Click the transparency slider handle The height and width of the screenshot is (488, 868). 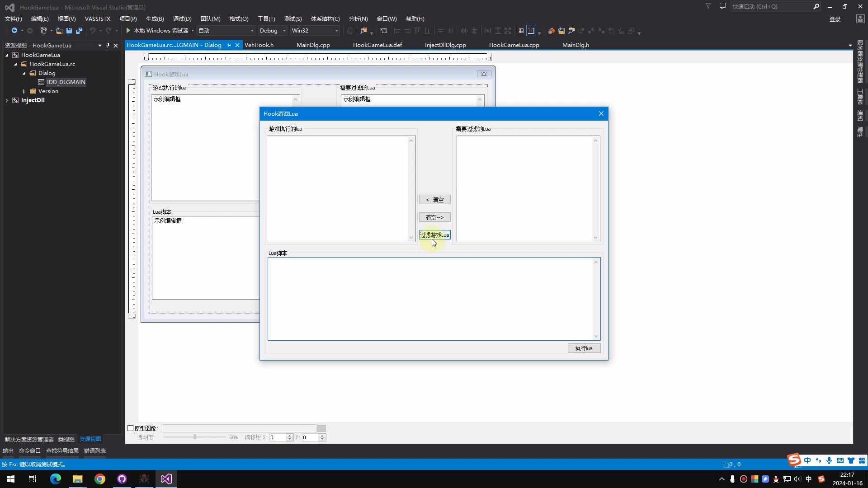pyautogui.click(x=195, y=437)
